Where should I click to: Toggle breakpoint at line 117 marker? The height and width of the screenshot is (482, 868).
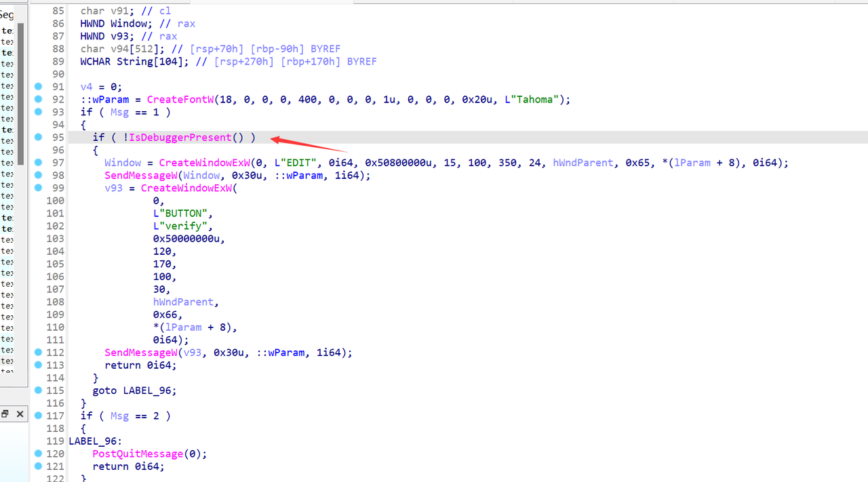coord(38,416)
